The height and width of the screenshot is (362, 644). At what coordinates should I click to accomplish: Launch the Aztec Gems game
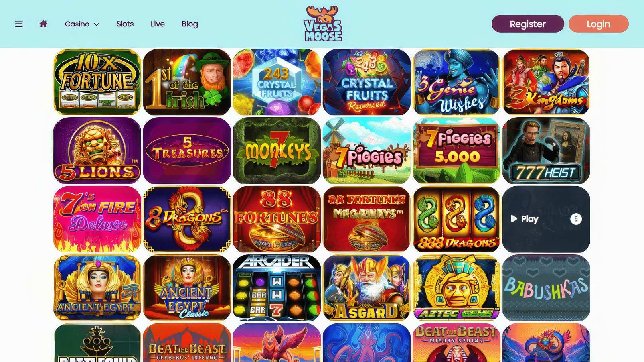456,287
